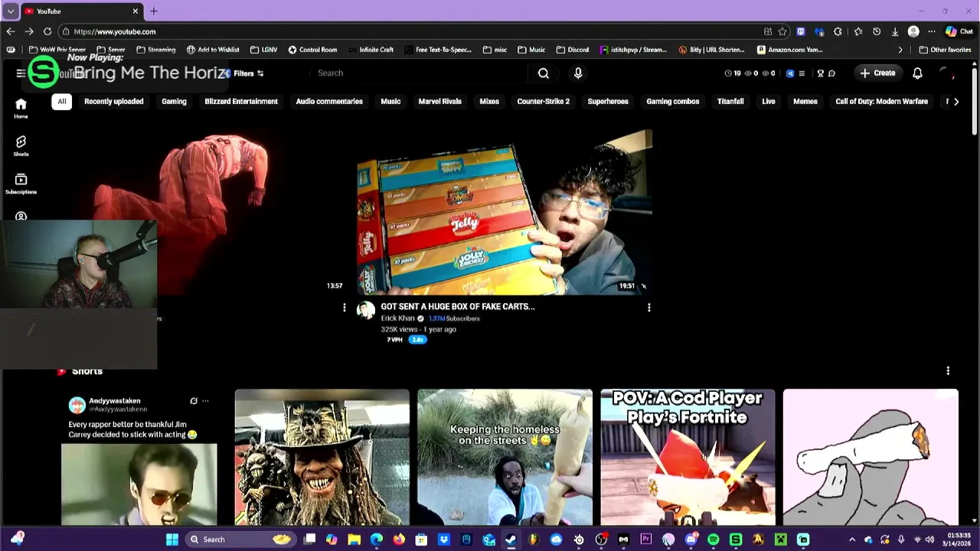Viewport: 980px width, 551px height.
Task: Open the Streaming bookmark folder
Action: pos(155,50)
